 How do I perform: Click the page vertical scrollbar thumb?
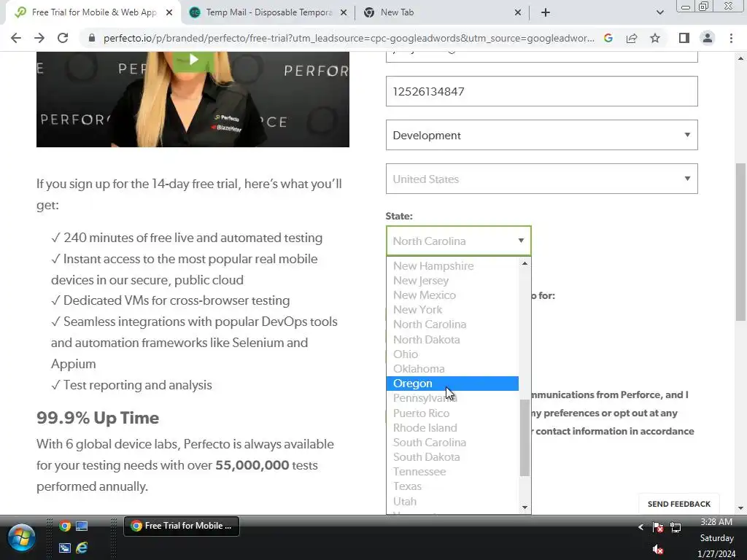pyautogui.click(x=740, y=242)
